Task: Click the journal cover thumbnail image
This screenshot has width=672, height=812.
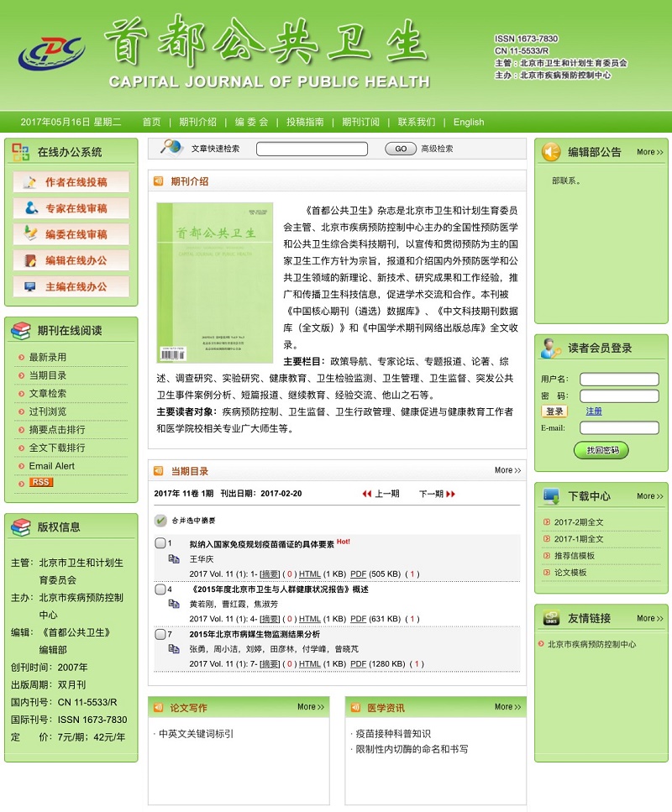Action: [x=215, y=282]
